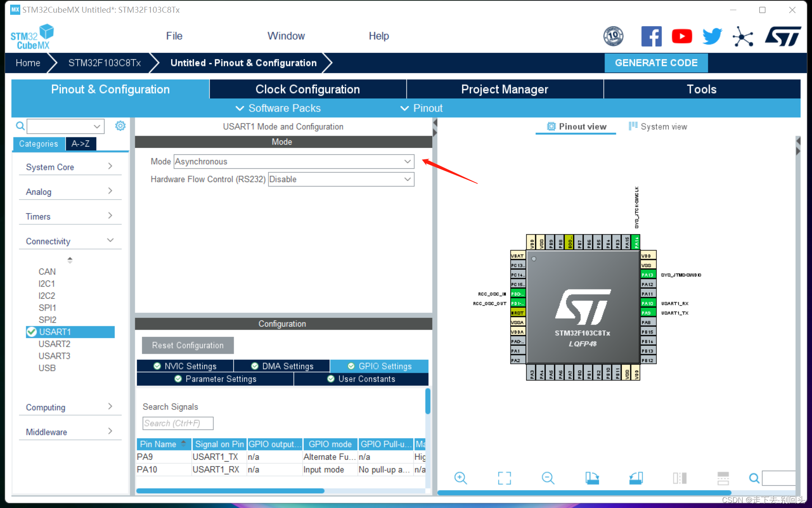Open the ST YouTube channel icon
Image resolution: width=812 pixels, height=508 pixels.
point(681,36)
